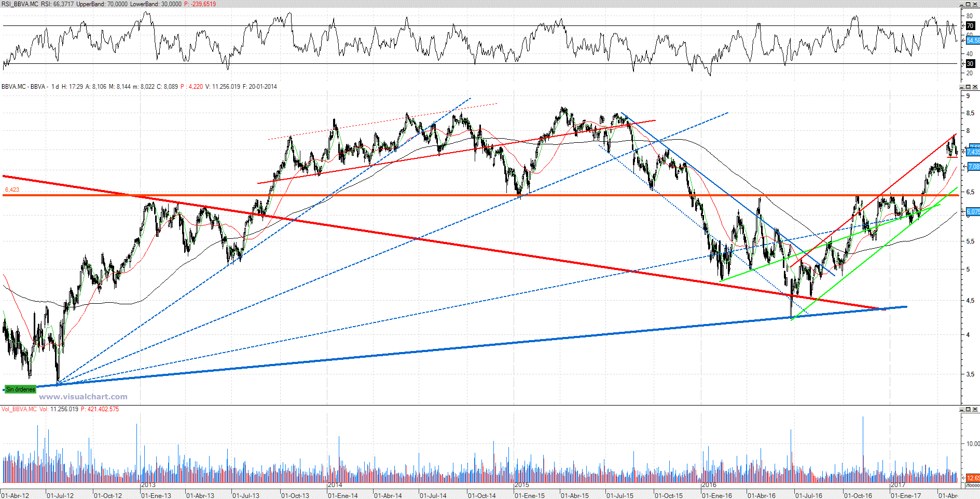980x499 pixels.
Task: Maximize the BBVA price chart panel
Action: (x=969, y=87)
